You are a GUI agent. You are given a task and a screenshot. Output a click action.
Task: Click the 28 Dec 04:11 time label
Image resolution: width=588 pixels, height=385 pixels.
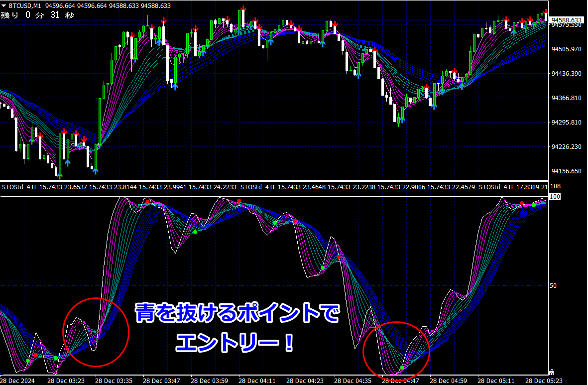point(257,381)
